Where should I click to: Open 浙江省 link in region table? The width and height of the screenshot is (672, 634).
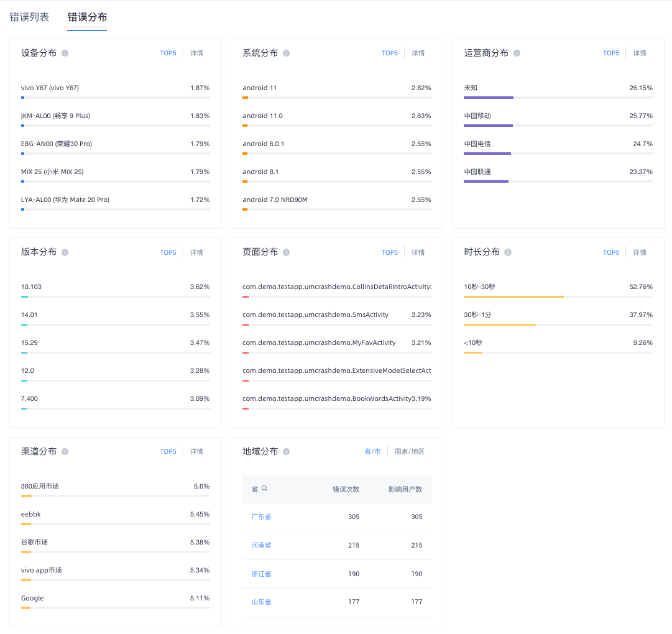pyautogui.click(x=261, y=574)
